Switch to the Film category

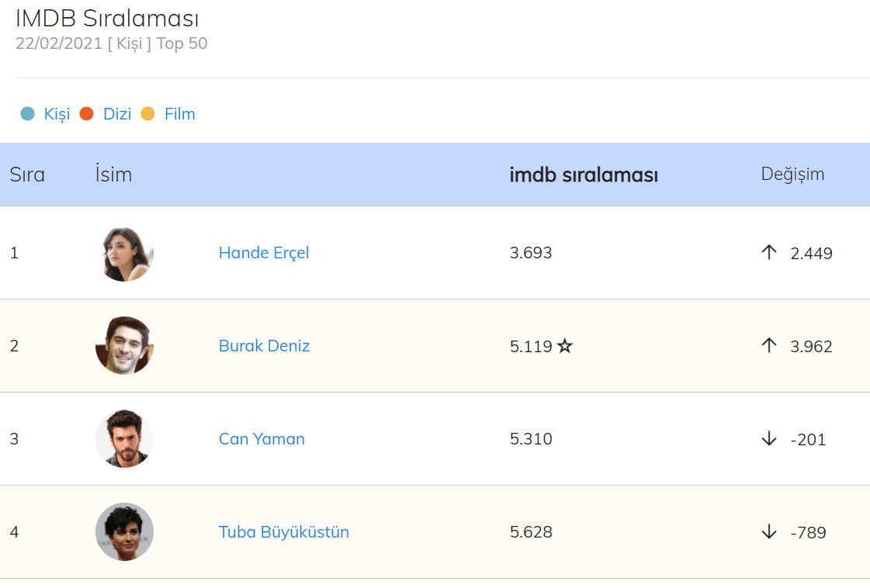click(179, 114)
